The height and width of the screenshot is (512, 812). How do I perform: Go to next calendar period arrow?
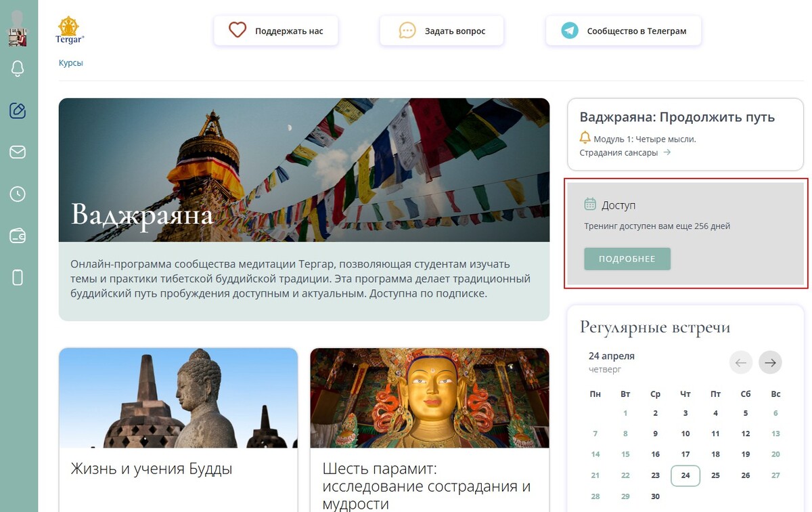(770, 363)
